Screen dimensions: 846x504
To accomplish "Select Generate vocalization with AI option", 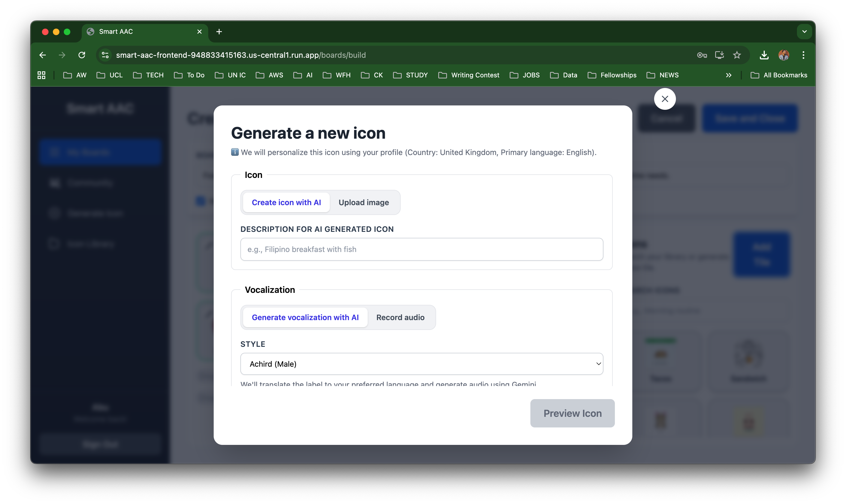I will (305, 317).
